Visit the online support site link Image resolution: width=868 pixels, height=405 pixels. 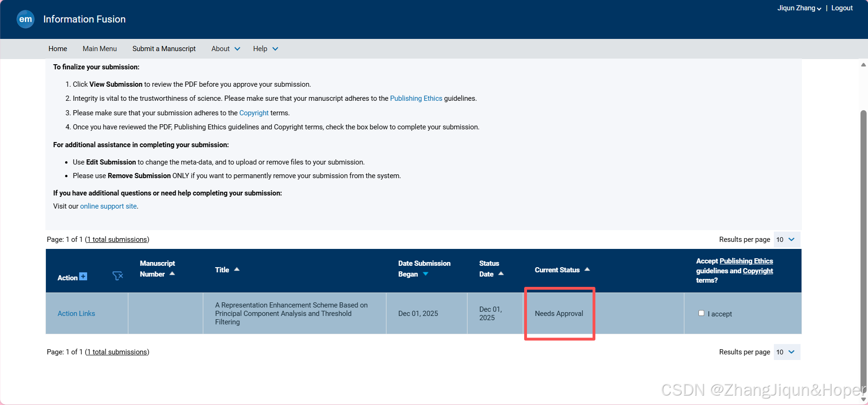[x=108, y=206]
